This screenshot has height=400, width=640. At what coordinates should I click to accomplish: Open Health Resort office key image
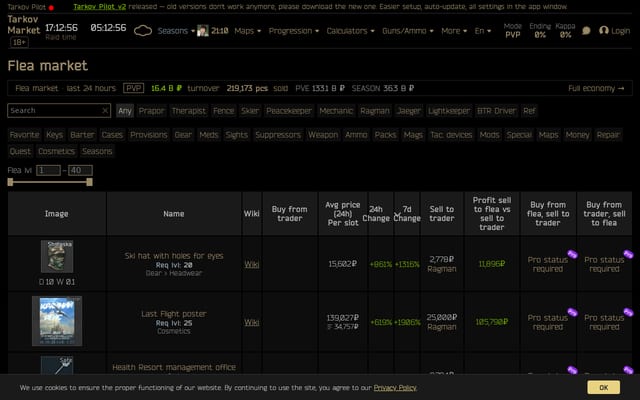tap(57, 366)
